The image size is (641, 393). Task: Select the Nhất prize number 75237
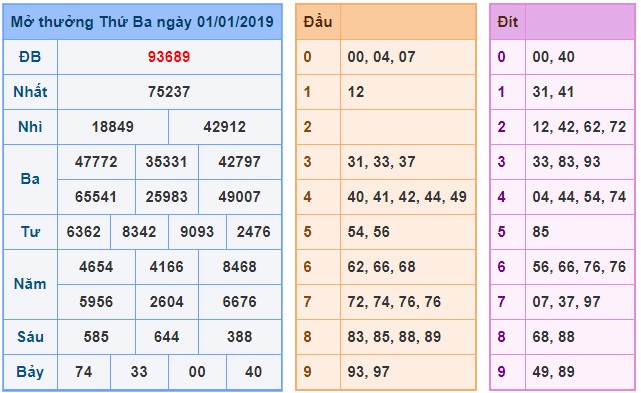pyautogui.click(x=169, y=92)
